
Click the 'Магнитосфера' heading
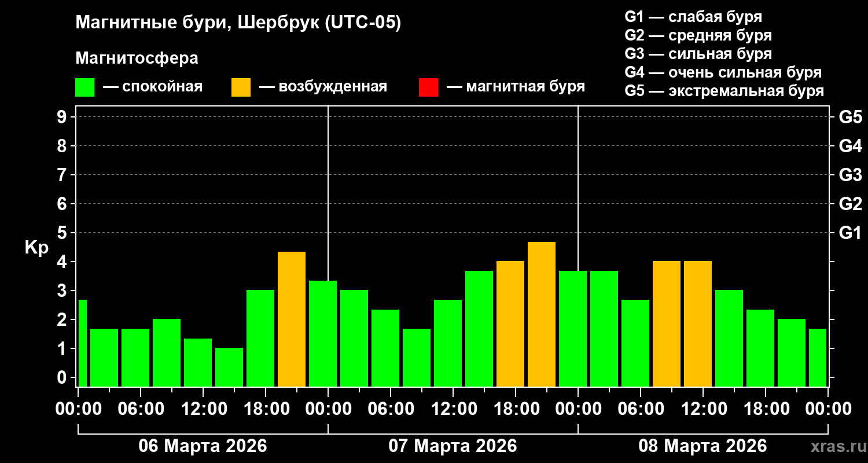pos(137,58)
